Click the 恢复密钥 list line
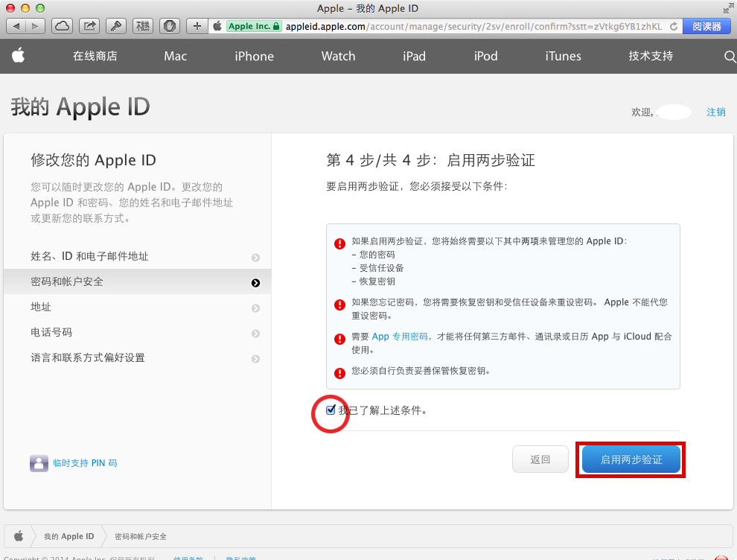 tap(374, 281)
